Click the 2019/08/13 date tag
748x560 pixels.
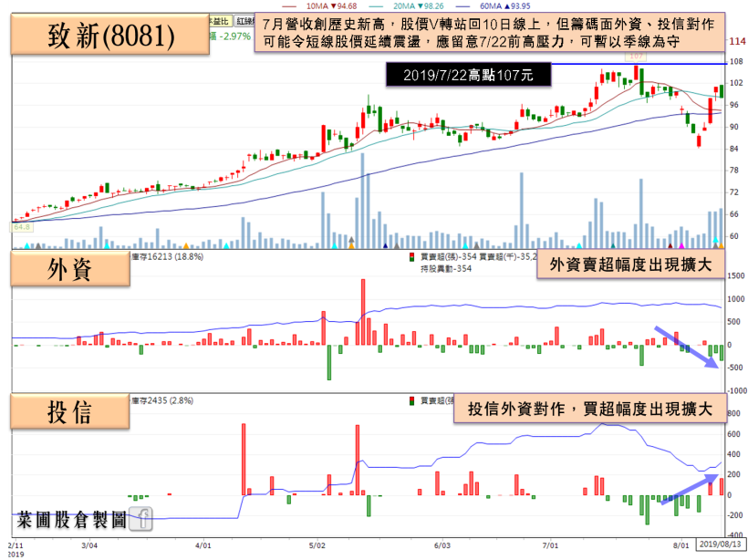pyautogui.click(x=721, y=544)
